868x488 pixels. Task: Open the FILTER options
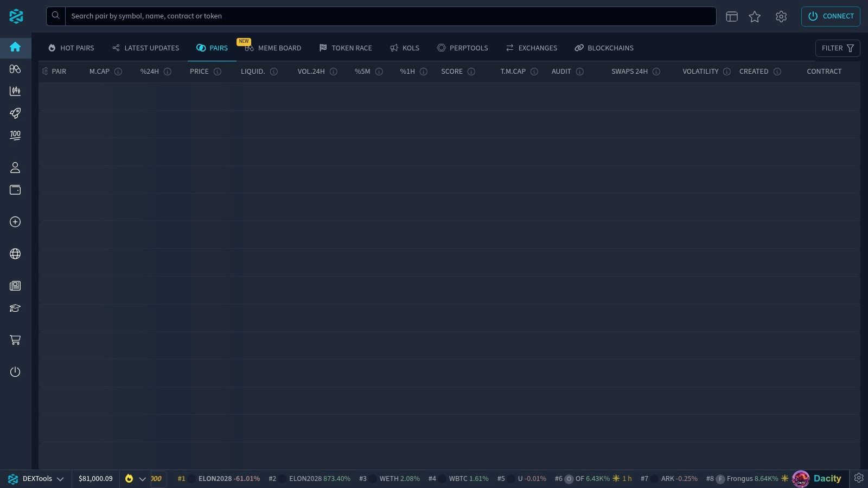click(838, 48)
